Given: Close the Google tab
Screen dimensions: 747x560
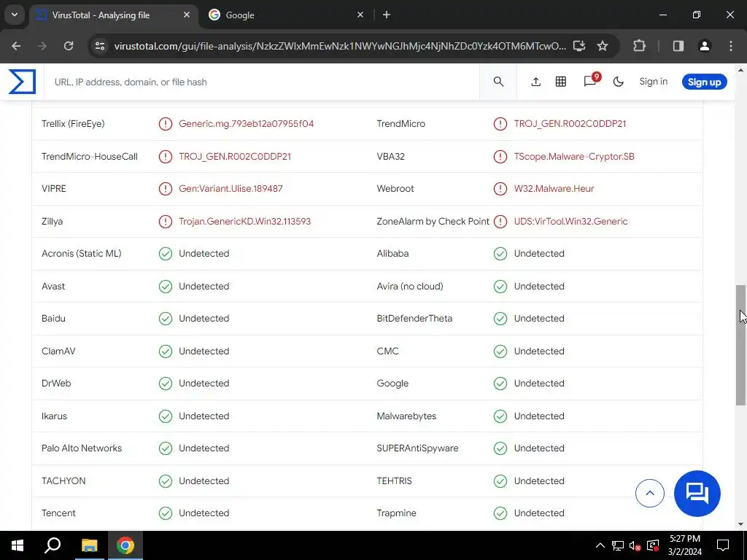Looking at the screenshot, I should pyautogui.click(x=360, y=15).
